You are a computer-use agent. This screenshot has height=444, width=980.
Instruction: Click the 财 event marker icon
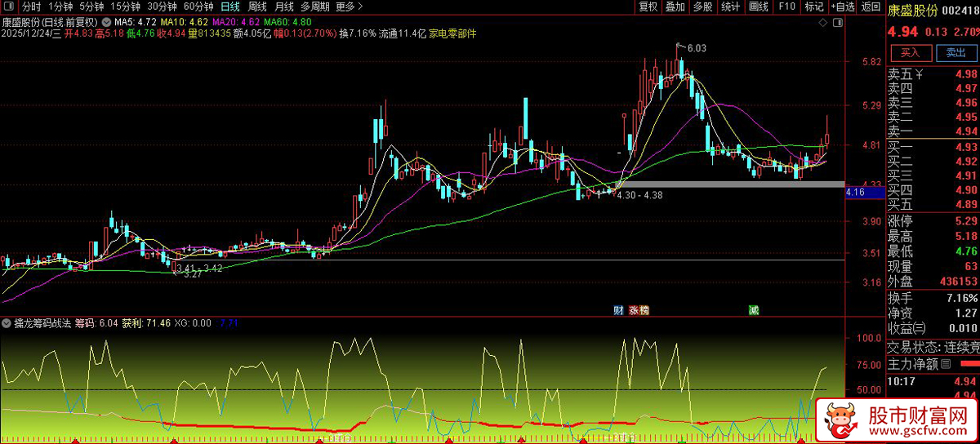pos(618,310)
